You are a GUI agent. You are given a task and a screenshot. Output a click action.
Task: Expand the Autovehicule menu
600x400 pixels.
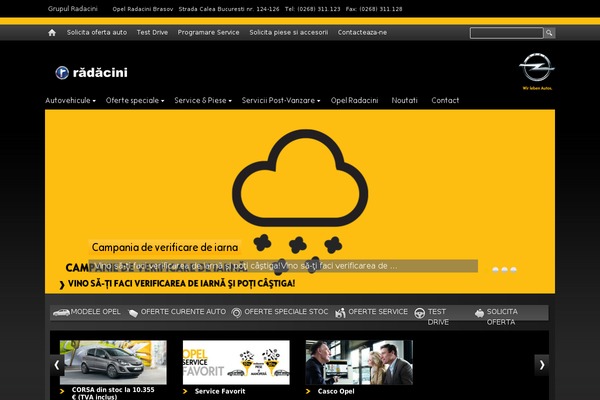[x=70, y=100]
